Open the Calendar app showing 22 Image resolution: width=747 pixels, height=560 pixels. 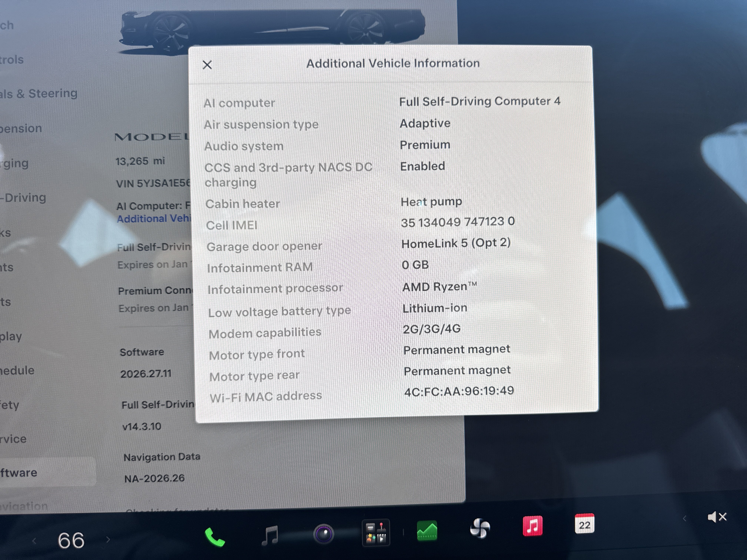(x=585, y=524)
